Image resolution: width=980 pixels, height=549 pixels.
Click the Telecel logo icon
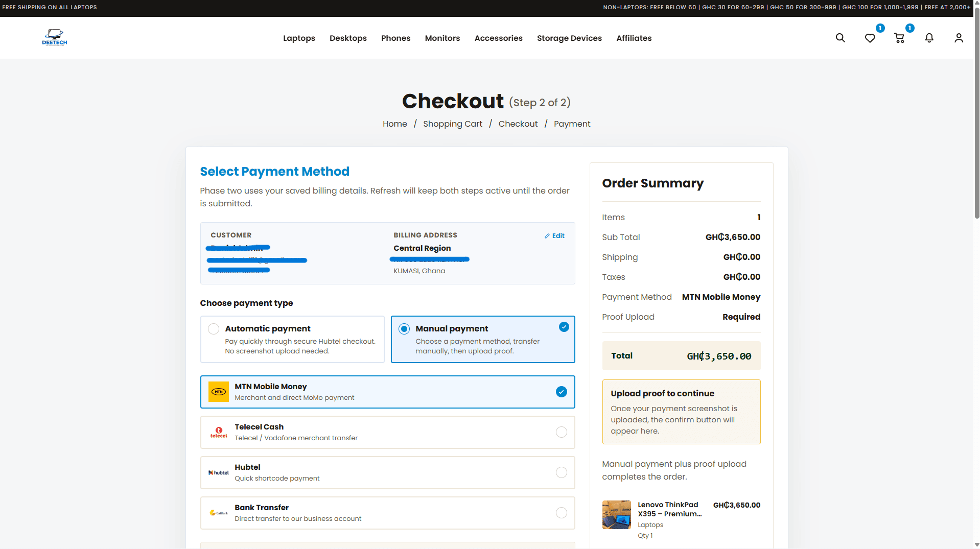click(x=219, y=432)
